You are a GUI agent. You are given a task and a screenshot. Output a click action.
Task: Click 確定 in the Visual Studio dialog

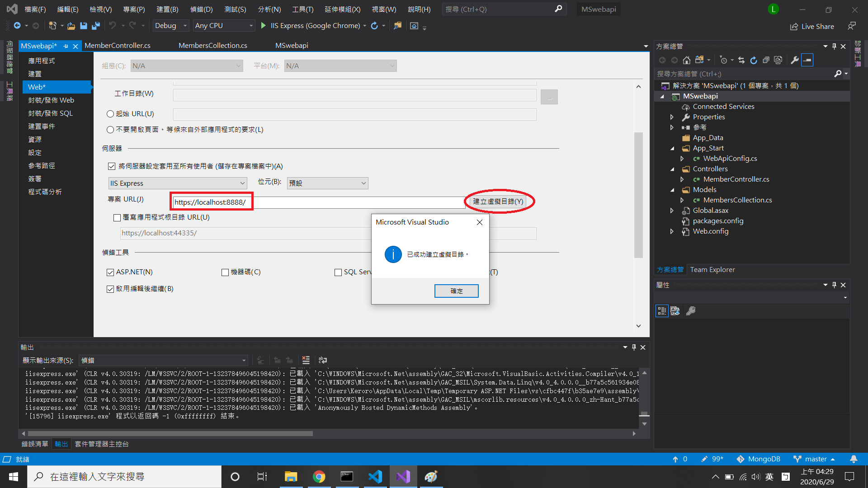tap(456, 291)
